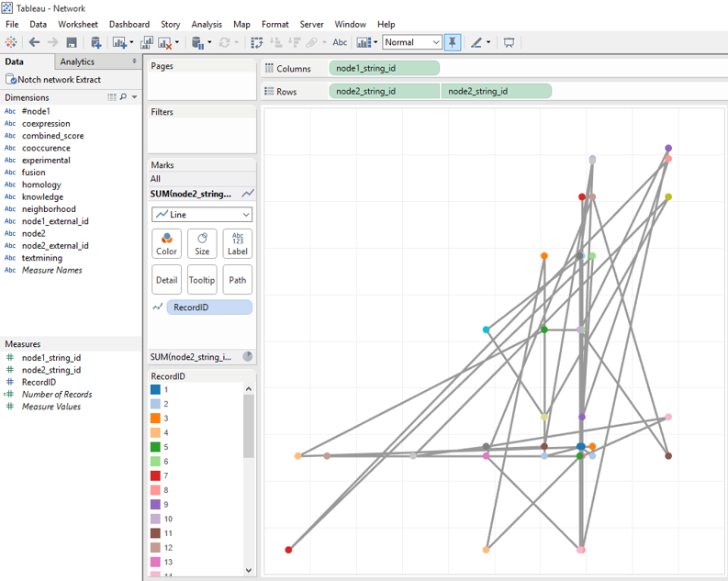Click the Swap rows and columns icon
The height and width of the screenshot is (581, 728).
point(256,42)
